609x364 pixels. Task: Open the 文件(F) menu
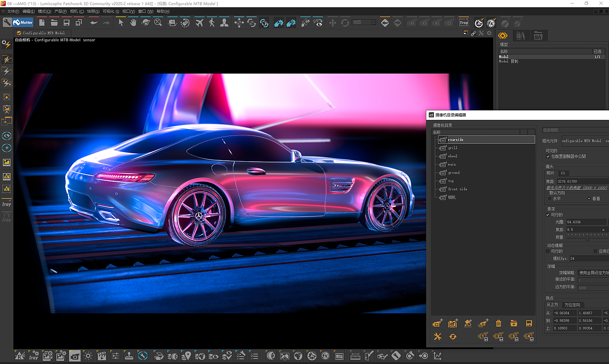click(x=13, y=11)
